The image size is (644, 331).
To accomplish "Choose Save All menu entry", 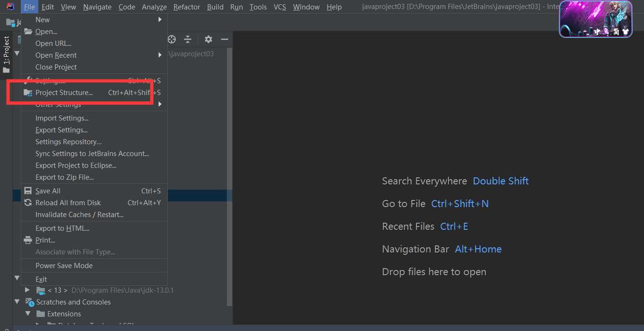I will [x=95, y=191].
